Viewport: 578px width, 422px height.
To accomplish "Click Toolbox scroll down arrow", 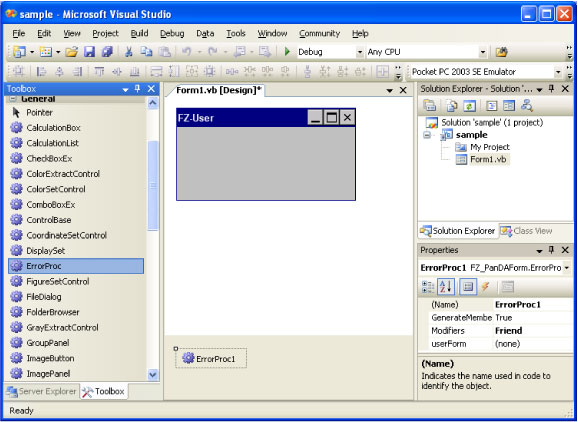I will 153,375.
